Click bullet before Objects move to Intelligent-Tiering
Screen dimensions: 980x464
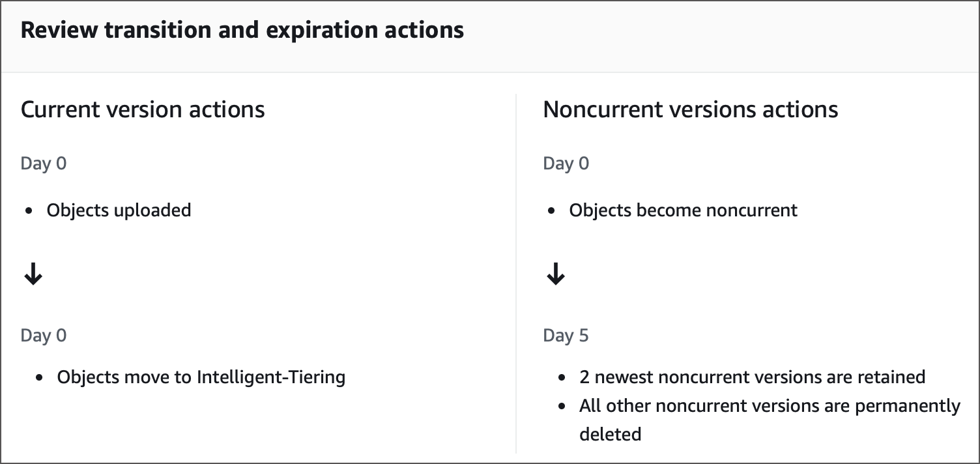tap(40, 378)
